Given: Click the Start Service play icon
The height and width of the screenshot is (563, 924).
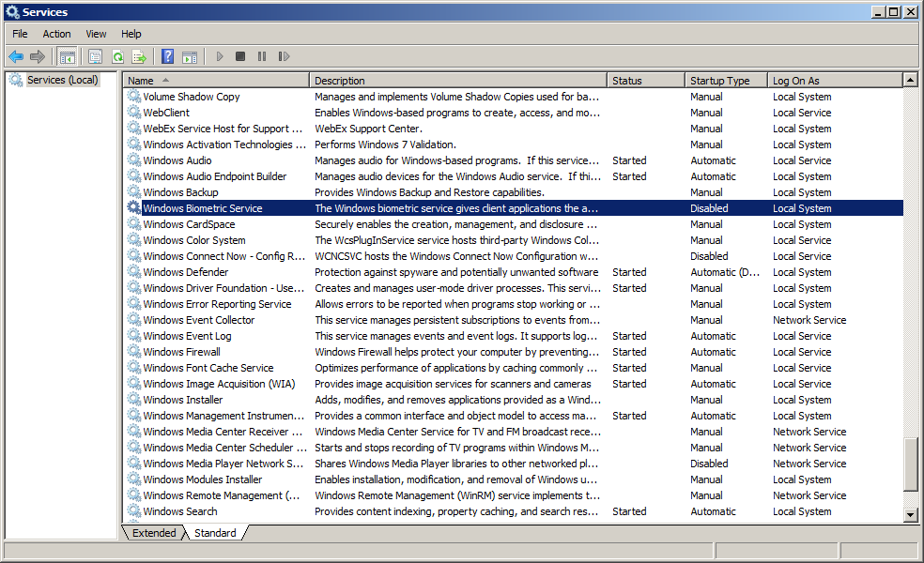Looking at the screenshot, I should click(219, 56).
